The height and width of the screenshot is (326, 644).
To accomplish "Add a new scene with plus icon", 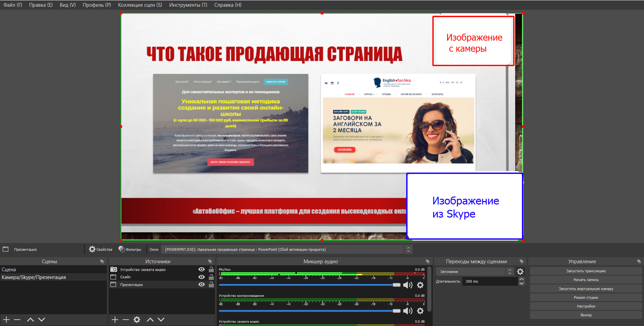I will [6, 320].
